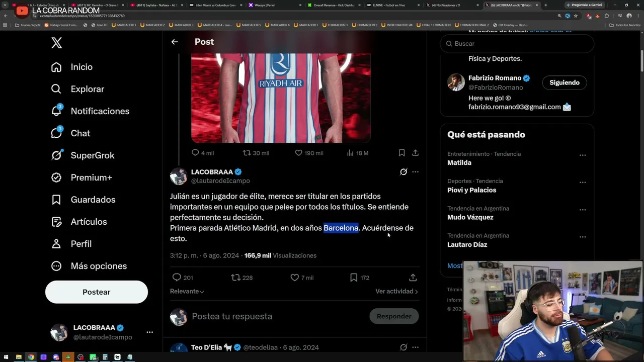Open options for Lautaro Díaz trend
644x362 pixels.
583,237
